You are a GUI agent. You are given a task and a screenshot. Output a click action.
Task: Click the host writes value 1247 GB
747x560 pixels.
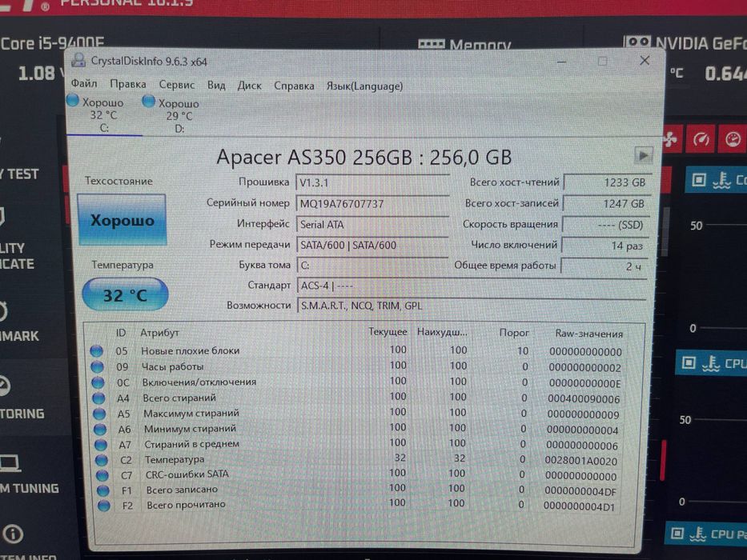coord(605,204)
